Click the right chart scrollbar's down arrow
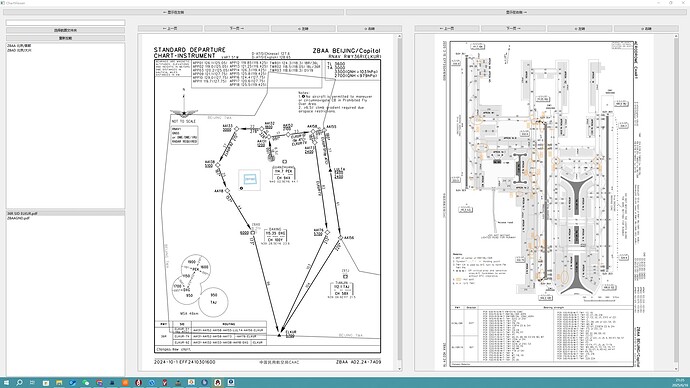The height and width of the screenshot is (388, 690). [676, 369]
